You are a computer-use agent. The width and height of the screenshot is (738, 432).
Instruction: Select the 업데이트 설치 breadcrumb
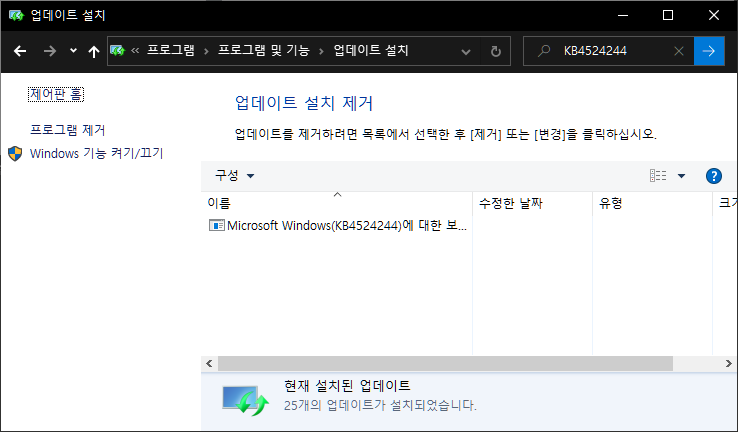pos(371,50)
